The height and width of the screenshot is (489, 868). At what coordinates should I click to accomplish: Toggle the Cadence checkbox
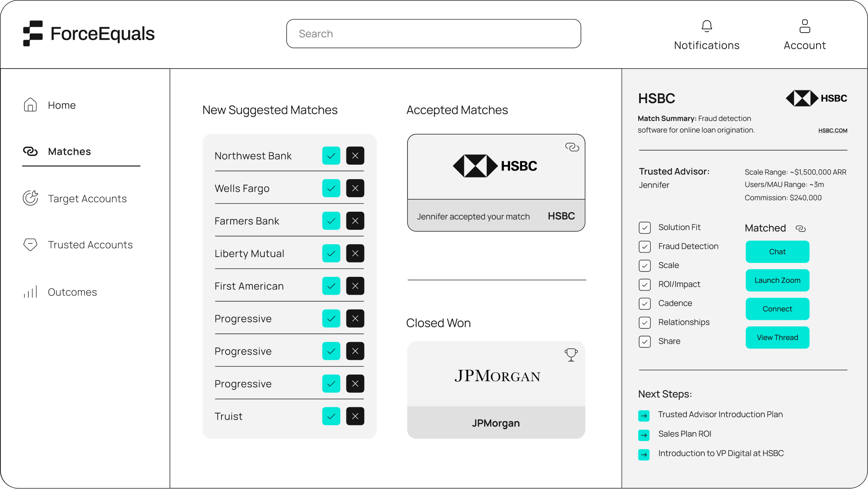[645, 303]
